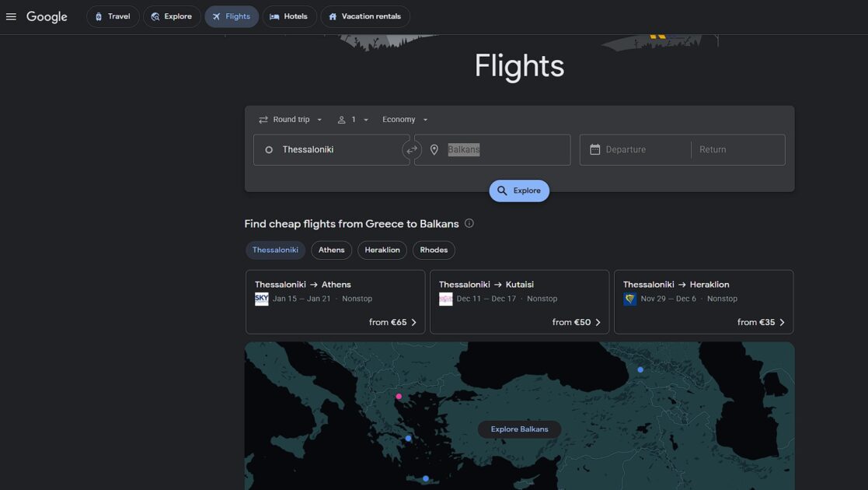Select the Flights tab
The height and width of the screenshot is (490, 868).
click(x=232, y=16)
